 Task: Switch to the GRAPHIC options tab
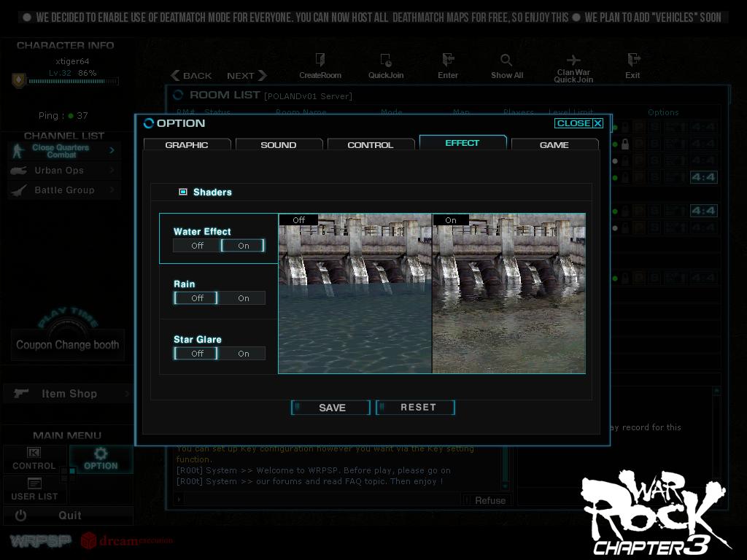(x=187, y=144)
